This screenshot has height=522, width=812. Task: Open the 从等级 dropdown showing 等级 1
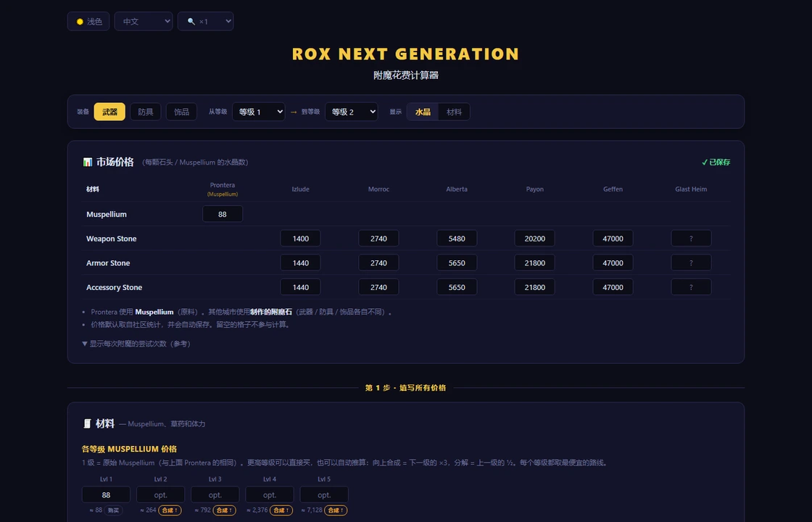click(x=258, y=112)
